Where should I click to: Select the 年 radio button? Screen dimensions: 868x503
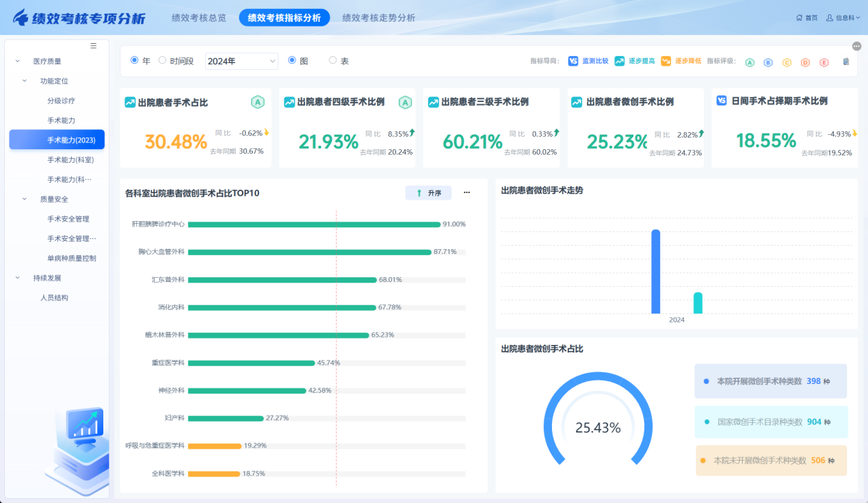coord(134,60)
